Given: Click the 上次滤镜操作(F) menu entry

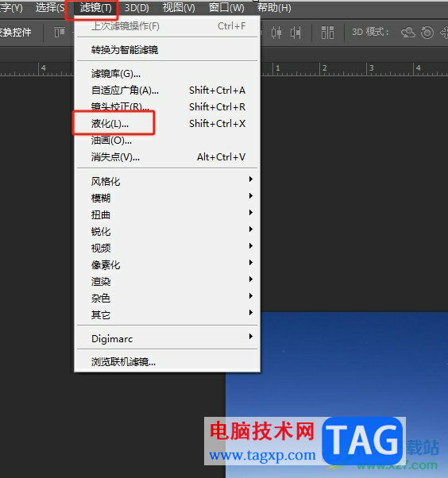Looking at the screenshot, I should tap(167, 26).
